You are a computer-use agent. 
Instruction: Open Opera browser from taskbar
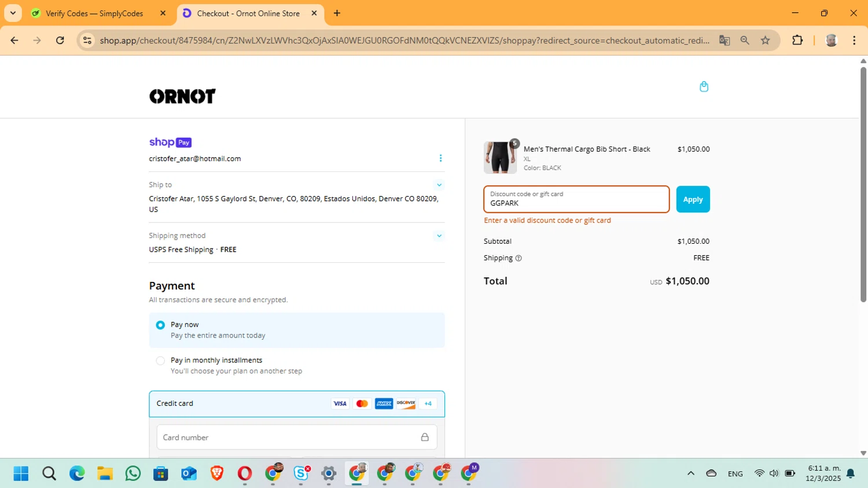[x=245, y=474]
